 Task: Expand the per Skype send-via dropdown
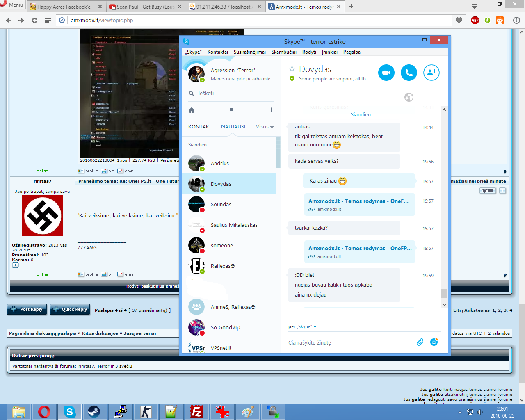pos(302,327)
